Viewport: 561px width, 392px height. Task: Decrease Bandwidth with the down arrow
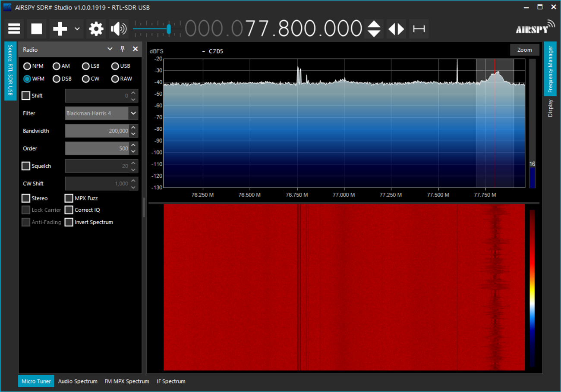pyautogui.click(x=134, y=135)
